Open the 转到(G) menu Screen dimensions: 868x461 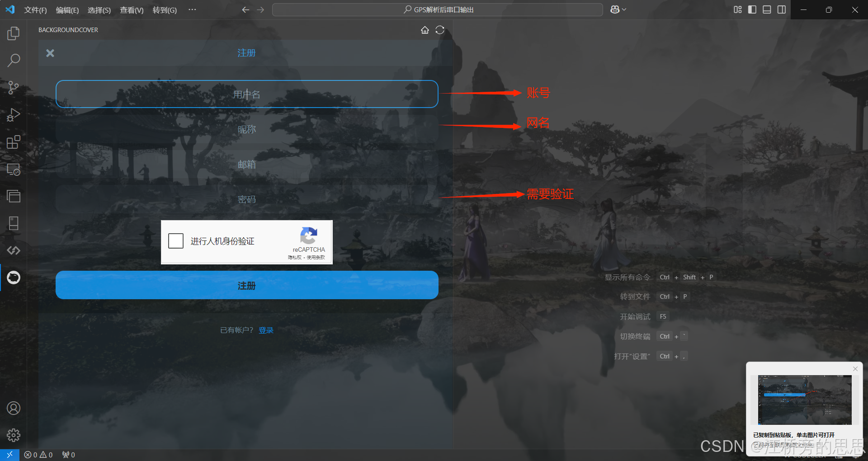click(x=165, y=10)
